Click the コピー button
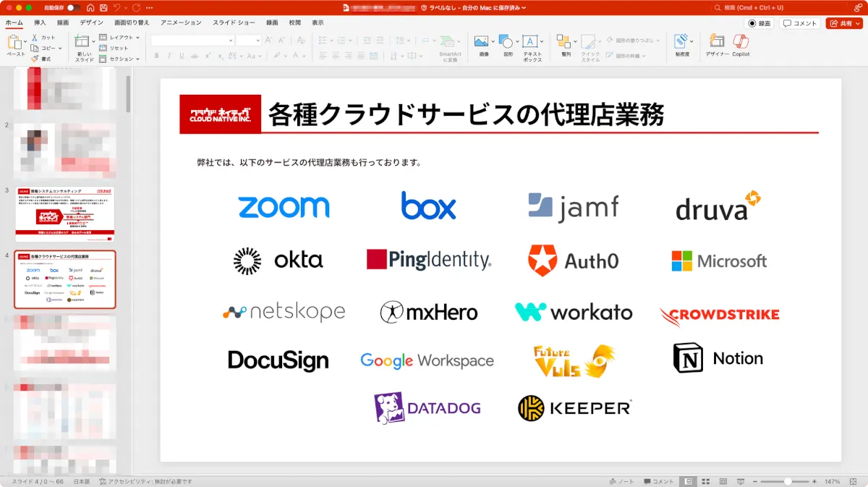868x487 pixels. (43, 48)
